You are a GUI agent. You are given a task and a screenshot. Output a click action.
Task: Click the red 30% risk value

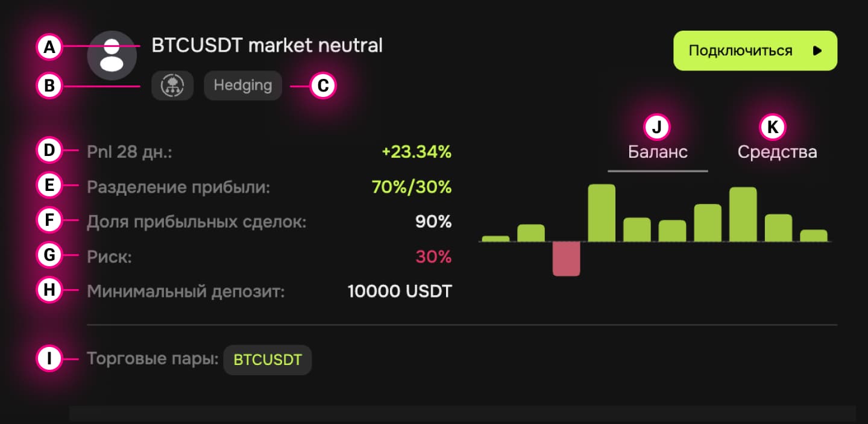[x=433, y=257]
